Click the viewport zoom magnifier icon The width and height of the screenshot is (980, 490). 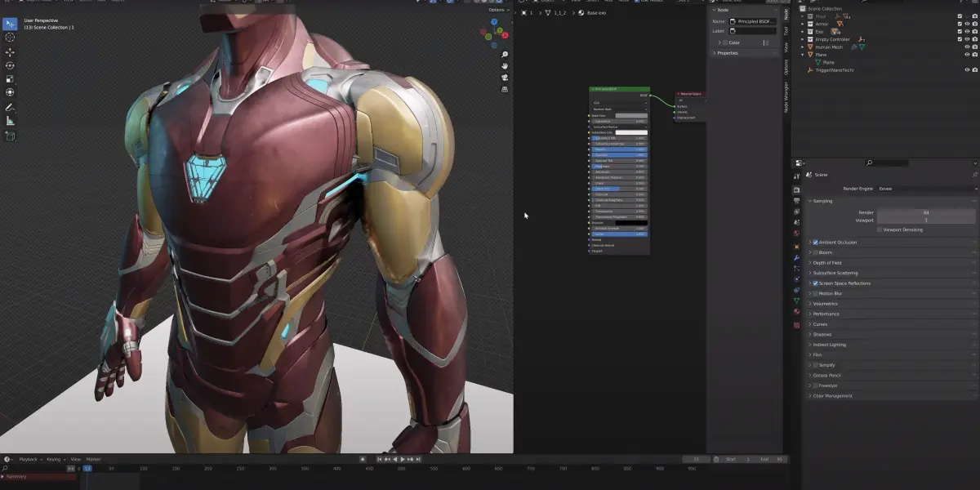tap(506, 53)
